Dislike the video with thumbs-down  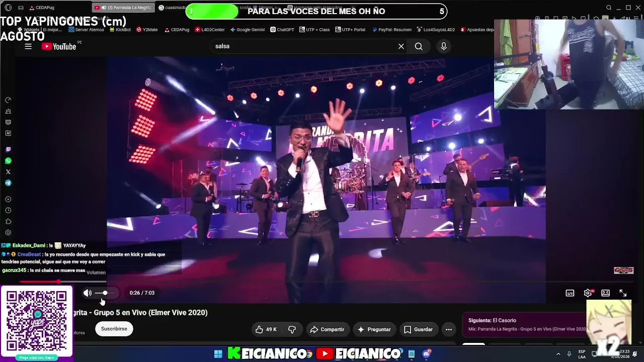tap(292, 329)
